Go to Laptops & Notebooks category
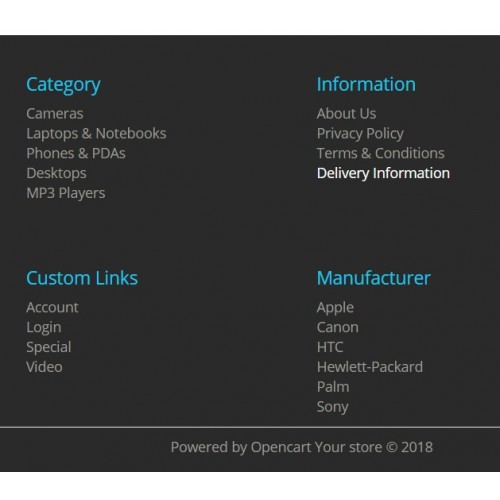This screenshot has height=500, width=500. click(96, 134)
